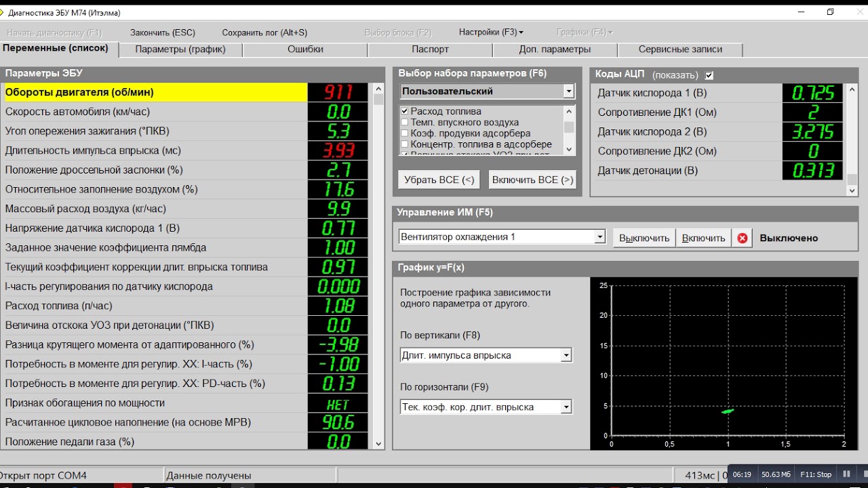Click the red stop icon beside Включить
Image resolution: width=868 pixels, height=488 pixels.
(742, 238)
